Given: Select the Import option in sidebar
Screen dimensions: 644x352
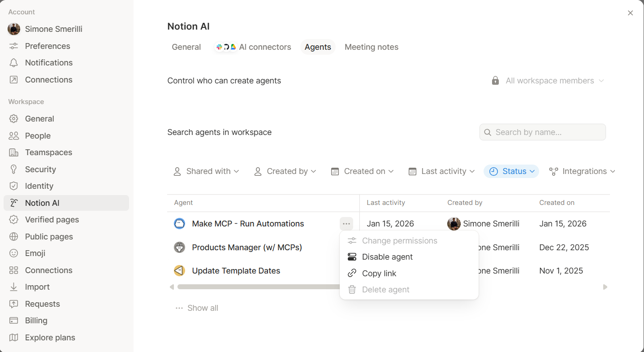Looking at the screenshot, I should tap(37, 287).
